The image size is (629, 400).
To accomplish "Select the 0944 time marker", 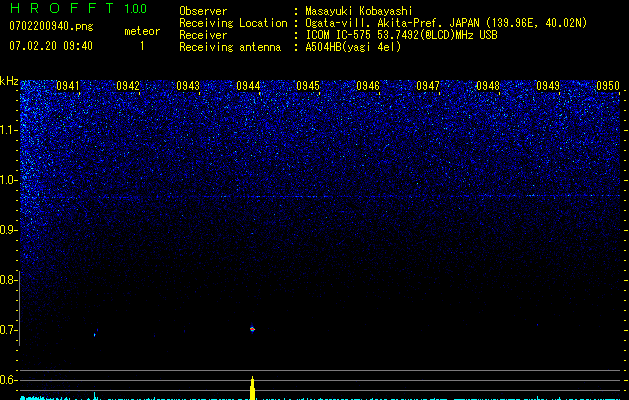I will (x=248, y=87).
